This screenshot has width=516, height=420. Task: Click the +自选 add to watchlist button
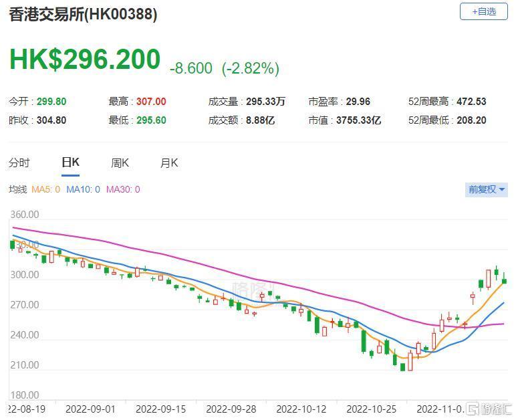pos(483,11)
